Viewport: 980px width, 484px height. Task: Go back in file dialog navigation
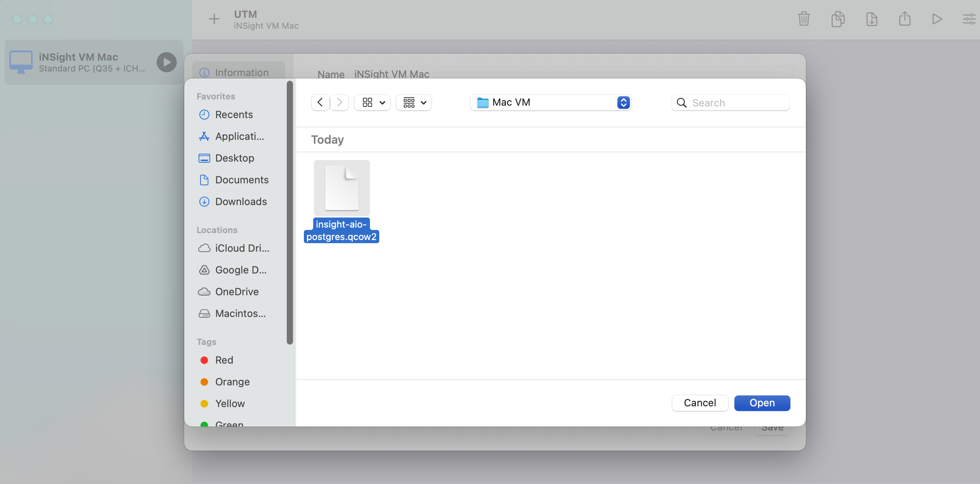click(320, 103)
